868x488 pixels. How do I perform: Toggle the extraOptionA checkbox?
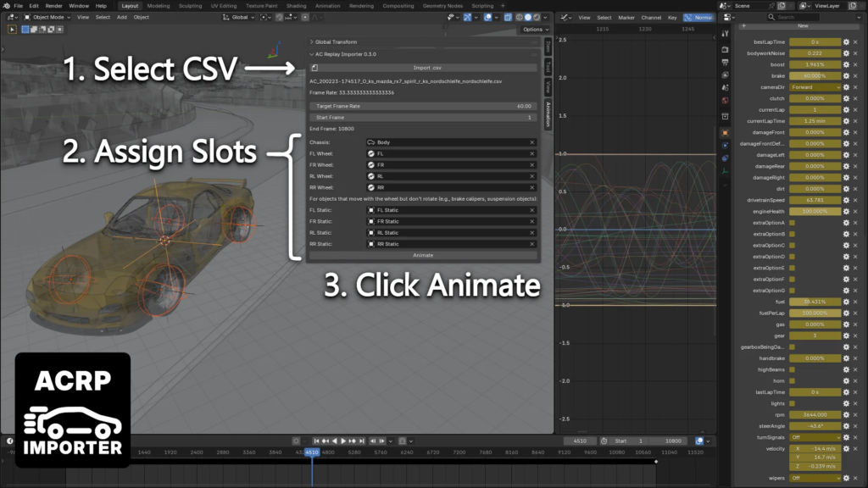(793, 223)
